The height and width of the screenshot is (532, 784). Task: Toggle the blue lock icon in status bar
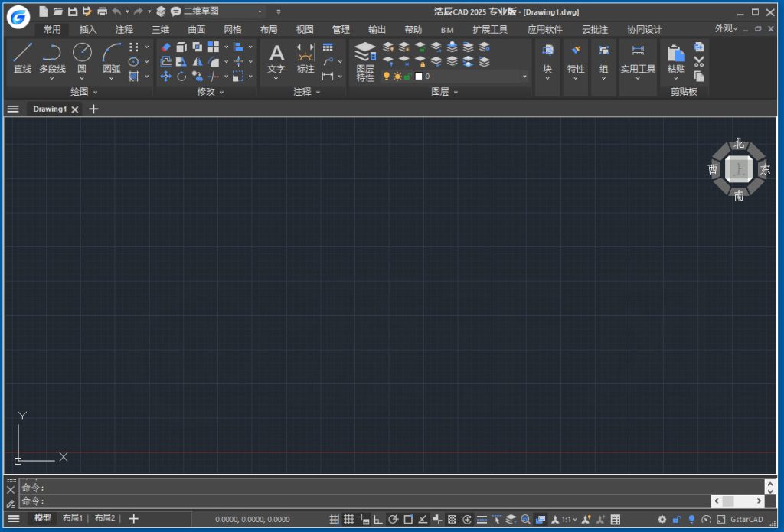[x=677, y=519]
